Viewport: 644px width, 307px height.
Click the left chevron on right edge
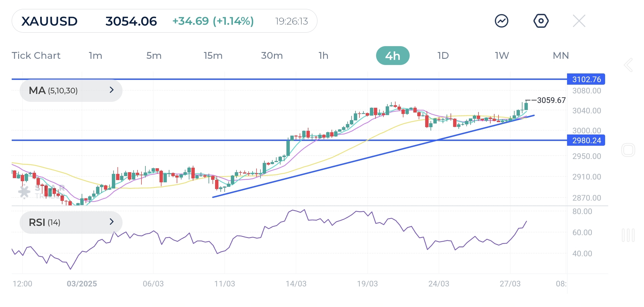pyautogui.click(x=628, y=65)
